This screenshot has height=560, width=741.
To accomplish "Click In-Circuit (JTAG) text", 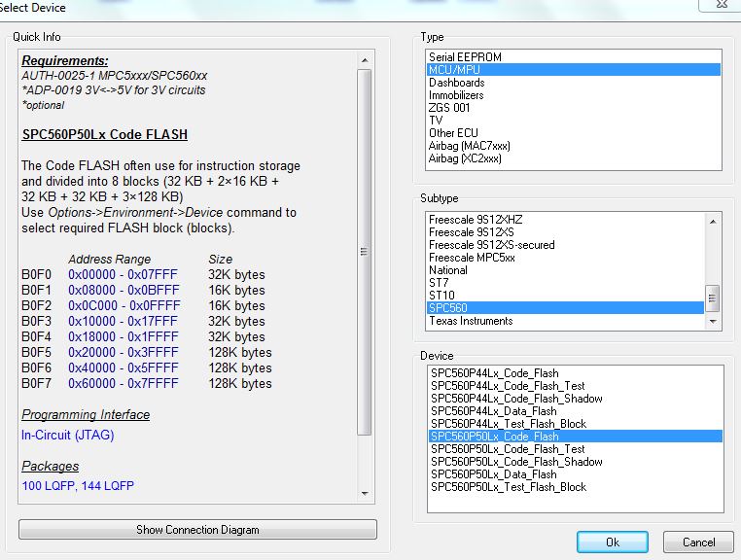I will [x=67, y=435].
